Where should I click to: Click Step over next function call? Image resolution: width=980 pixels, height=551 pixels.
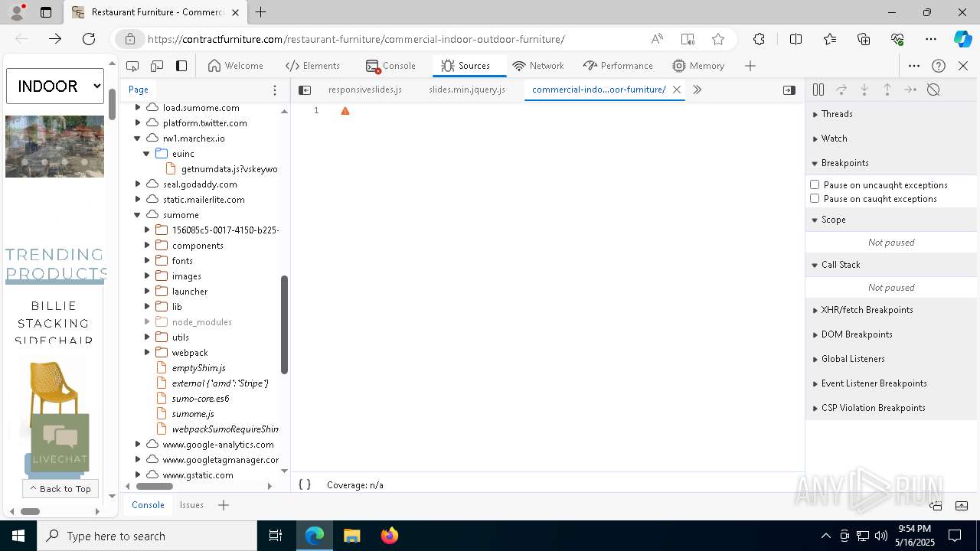point(841,90)
